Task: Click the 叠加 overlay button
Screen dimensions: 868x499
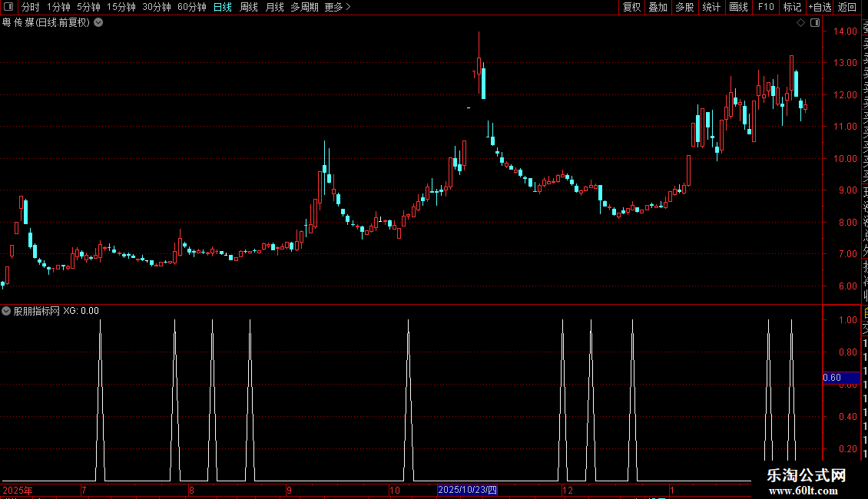Action: click(658, 7)
